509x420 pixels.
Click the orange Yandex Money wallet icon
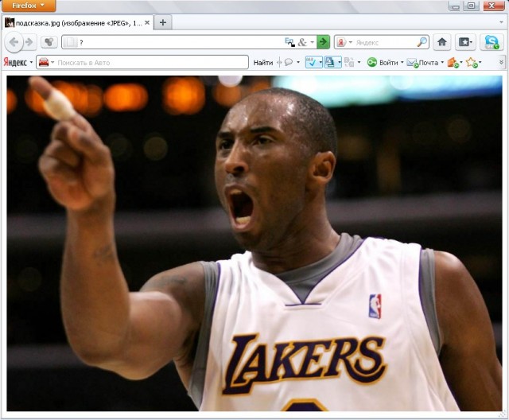(x=453, y=62)
